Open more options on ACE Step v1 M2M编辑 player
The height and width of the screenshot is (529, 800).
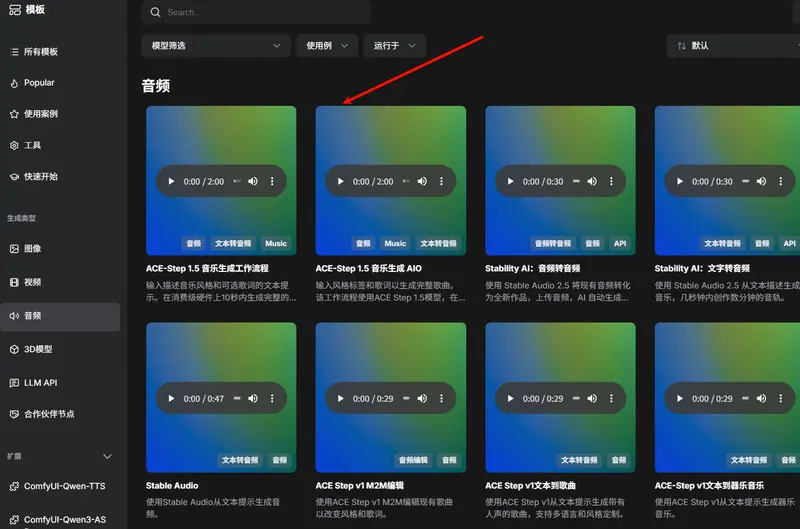click(441, 398)
